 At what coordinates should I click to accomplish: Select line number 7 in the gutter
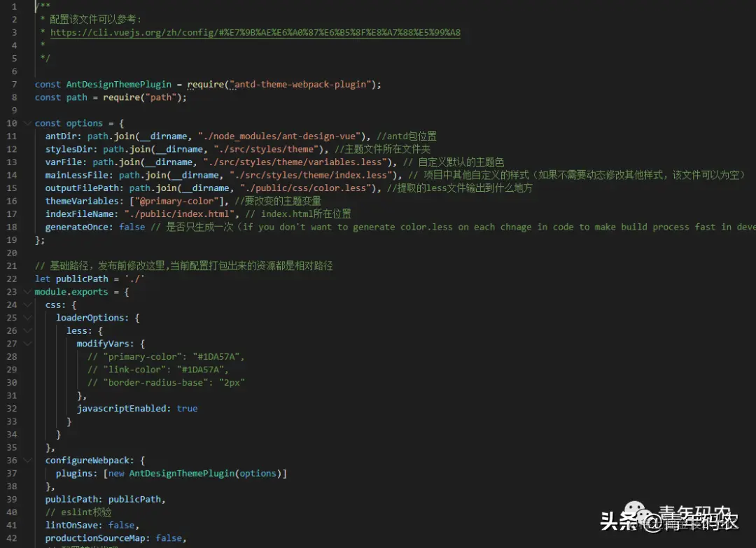14,85
